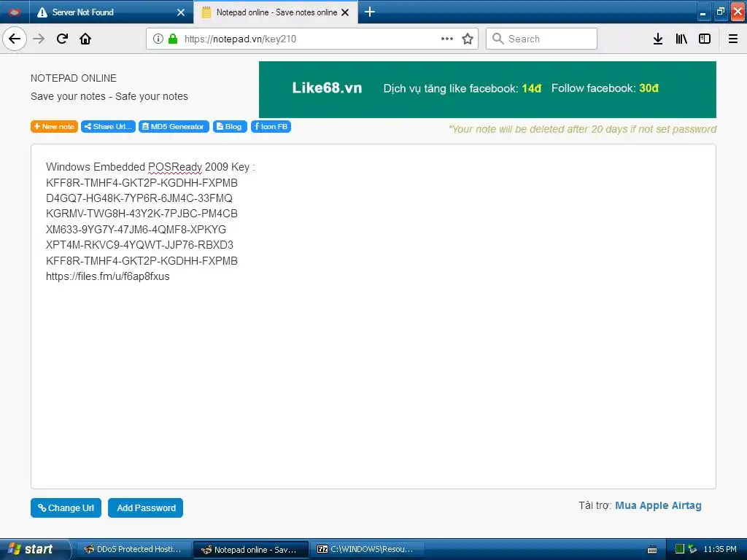Switch to DDoS Protected Hosting taskbar window
The width and height of the screenshot is (747, 560).
coord(133,549)
